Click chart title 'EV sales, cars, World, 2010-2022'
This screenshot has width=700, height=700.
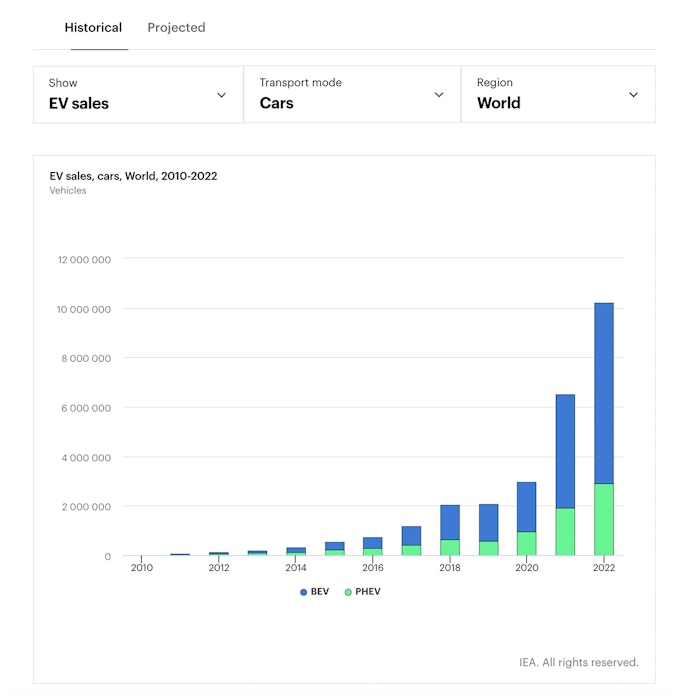click(133, 176)
